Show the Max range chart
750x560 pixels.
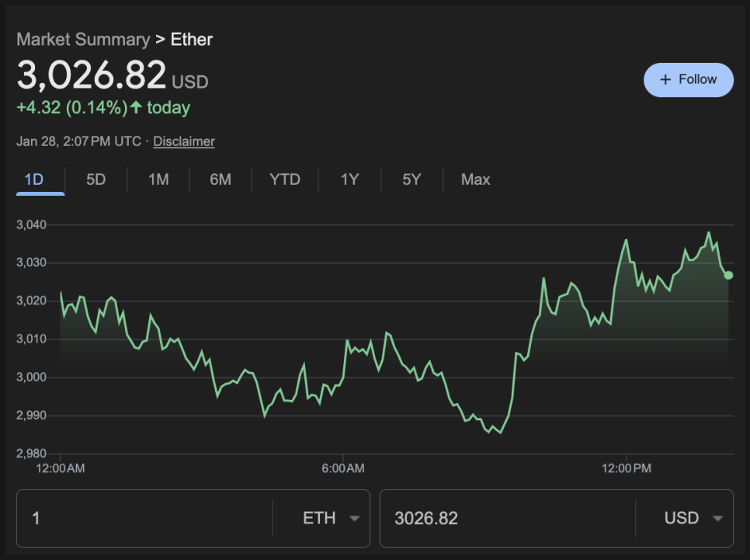pyautogui.click(x=475, y=179)
